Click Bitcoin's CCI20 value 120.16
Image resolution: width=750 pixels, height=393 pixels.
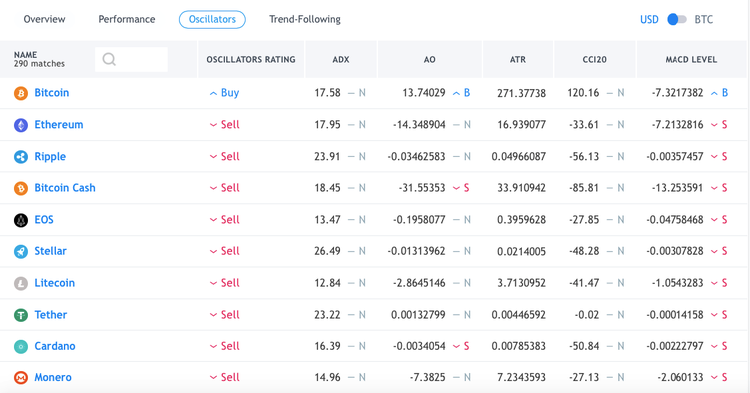click(x=583, y=93)
